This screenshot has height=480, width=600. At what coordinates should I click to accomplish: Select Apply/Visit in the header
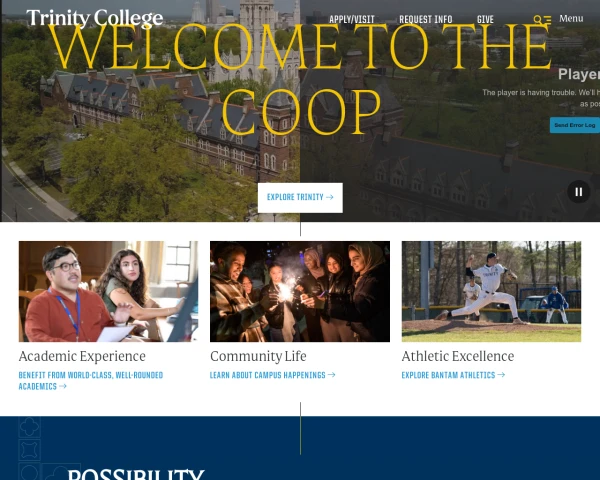[x=352, y=19]
